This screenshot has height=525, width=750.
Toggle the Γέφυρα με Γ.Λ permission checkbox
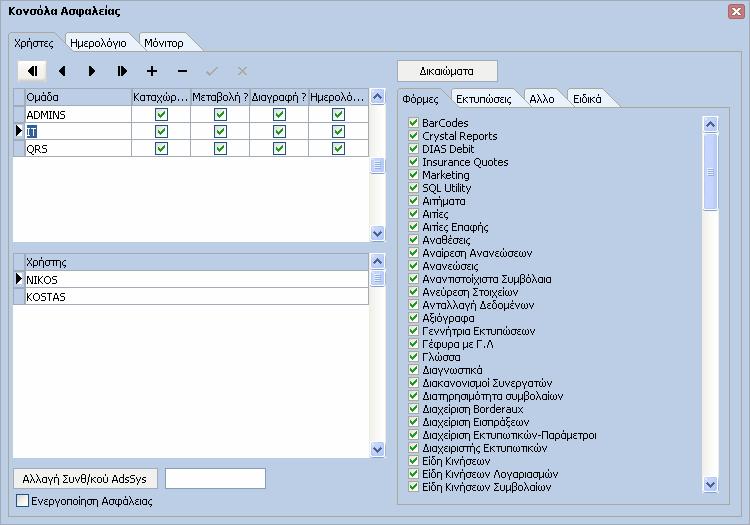[414, 344]
